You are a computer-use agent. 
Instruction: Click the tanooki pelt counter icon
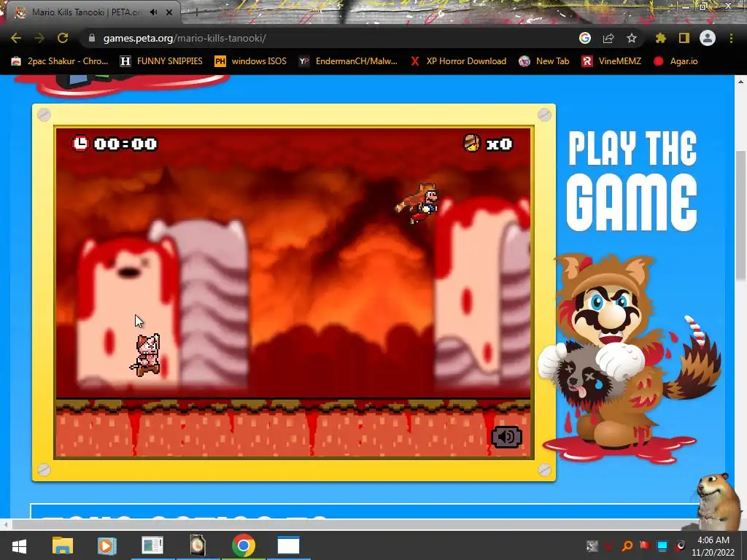[x=472, y=142]
